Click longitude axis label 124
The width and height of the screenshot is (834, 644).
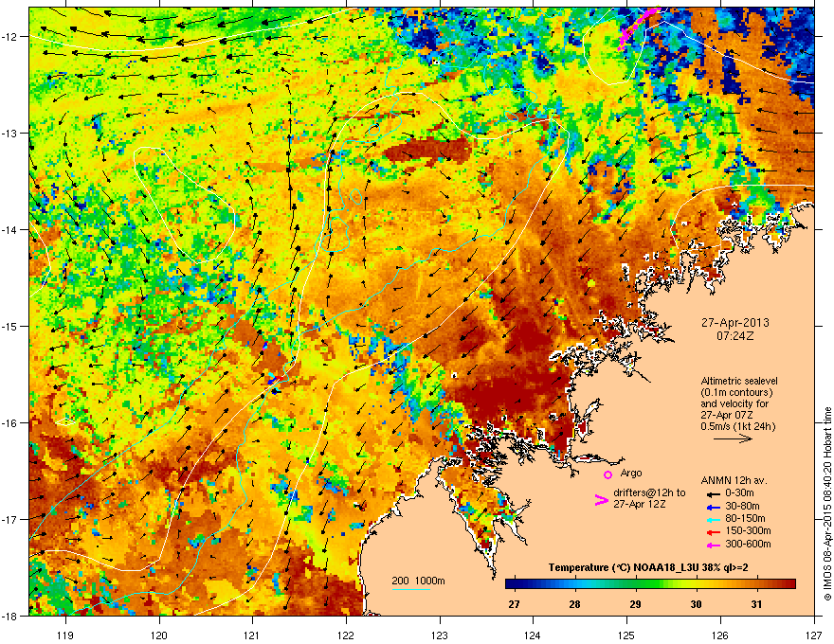pyautogui.click(x=533, y=635)
